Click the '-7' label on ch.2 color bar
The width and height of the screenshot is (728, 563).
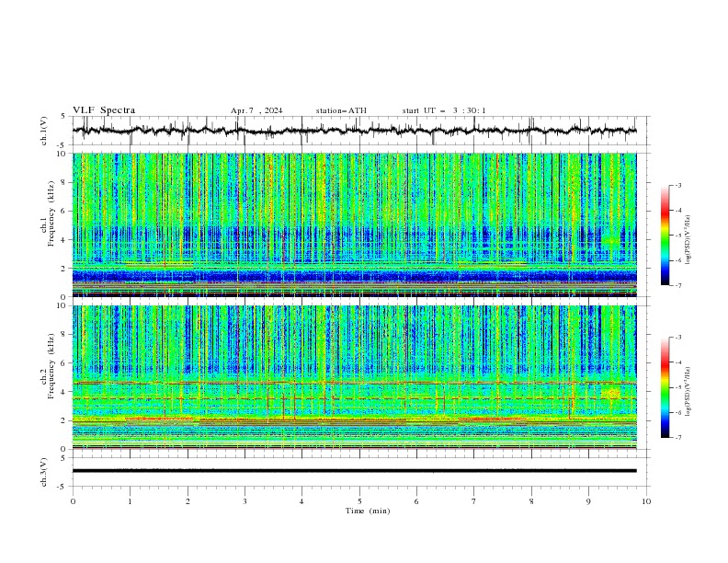(677, 438)
